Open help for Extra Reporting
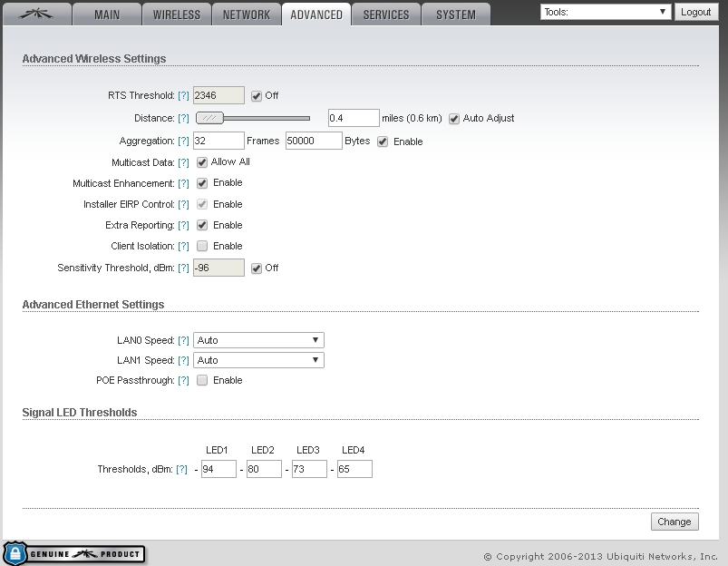728x566 pixels. pos(183,225)
